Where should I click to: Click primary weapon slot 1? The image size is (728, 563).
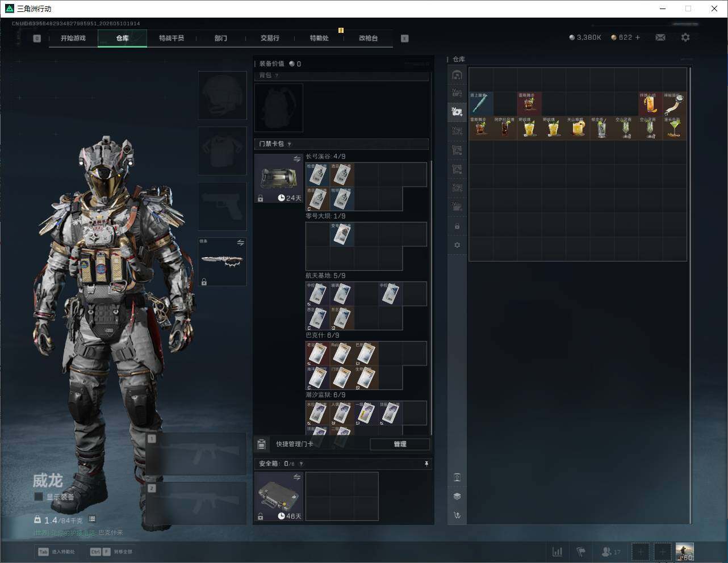(196, 454)
